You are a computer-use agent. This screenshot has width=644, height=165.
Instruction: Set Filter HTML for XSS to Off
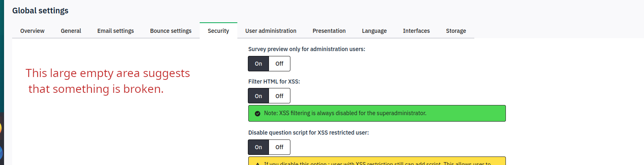[x=279, y=96]
